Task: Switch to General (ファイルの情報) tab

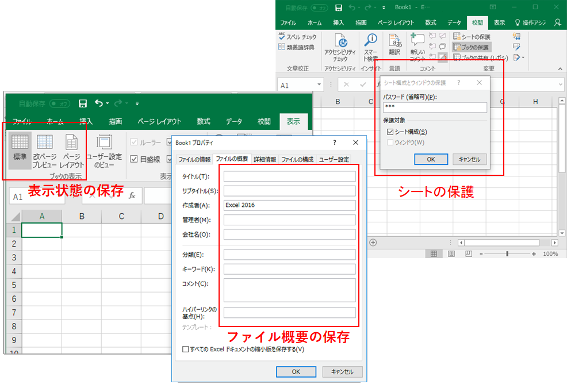Action: point(194,159)
